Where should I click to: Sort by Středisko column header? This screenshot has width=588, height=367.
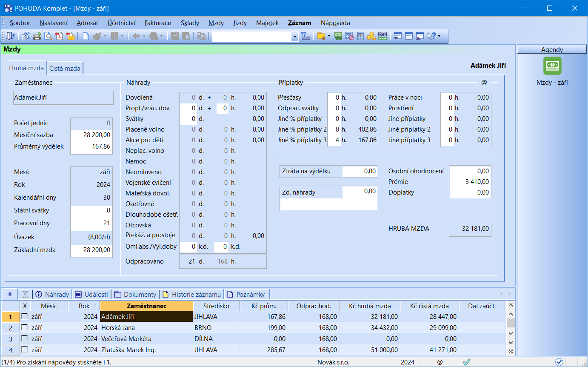point(216,306)
